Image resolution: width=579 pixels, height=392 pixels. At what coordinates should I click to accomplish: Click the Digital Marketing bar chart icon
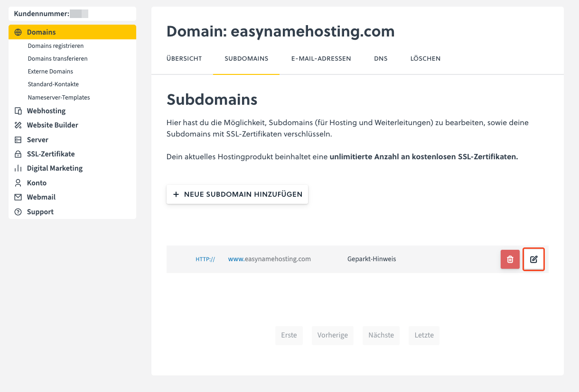click(18, 168)
